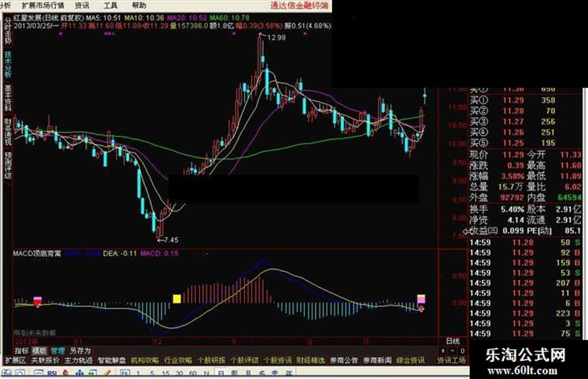Click the plus zoom button beside 日线

pos(443,351)
